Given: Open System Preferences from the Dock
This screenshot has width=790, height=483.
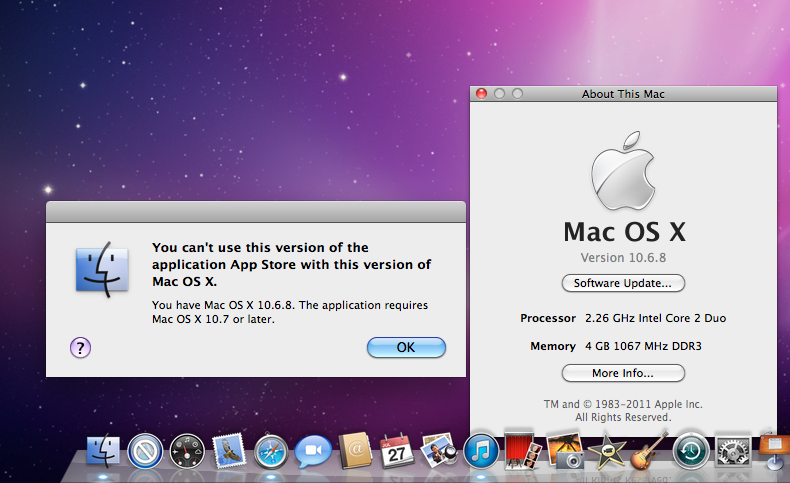Looking at the screenshot, I should pyautogui.click(x=733, y=451).
